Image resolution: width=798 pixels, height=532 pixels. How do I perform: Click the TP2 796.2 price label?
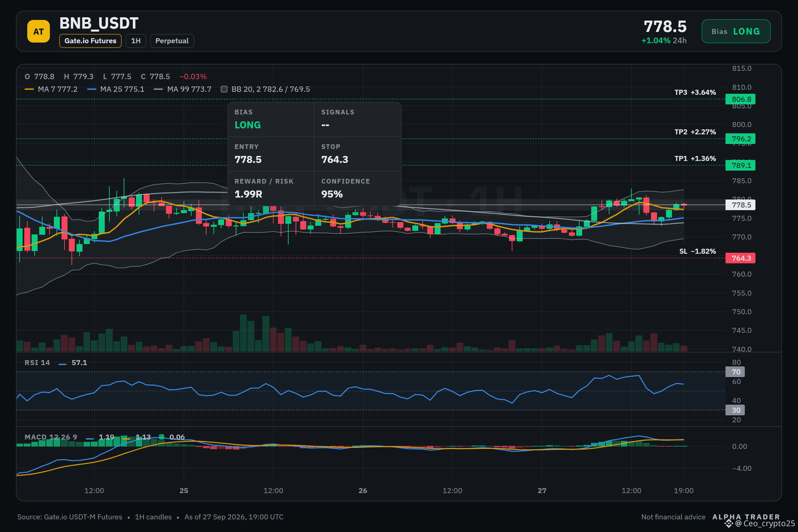pos(740,138)
